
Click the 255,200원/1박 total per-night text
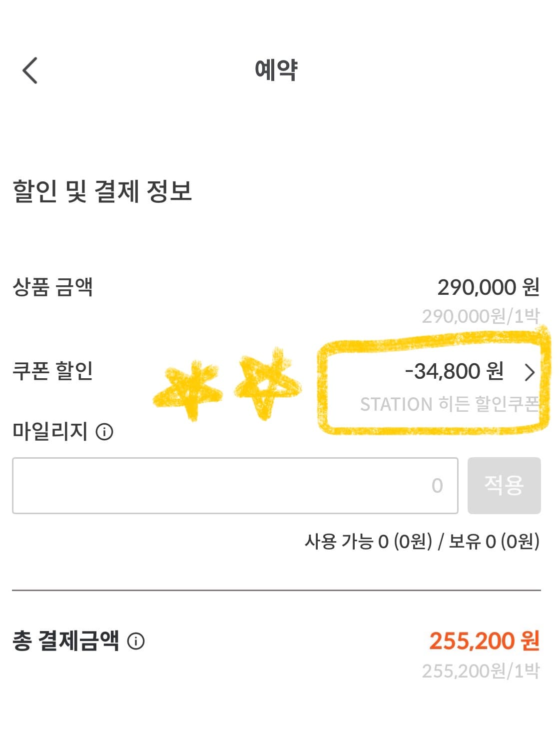click(x=481, y=671)
